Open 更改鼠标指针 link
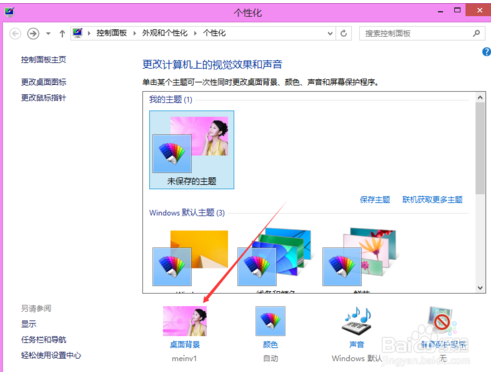 (x=44, y=97)
